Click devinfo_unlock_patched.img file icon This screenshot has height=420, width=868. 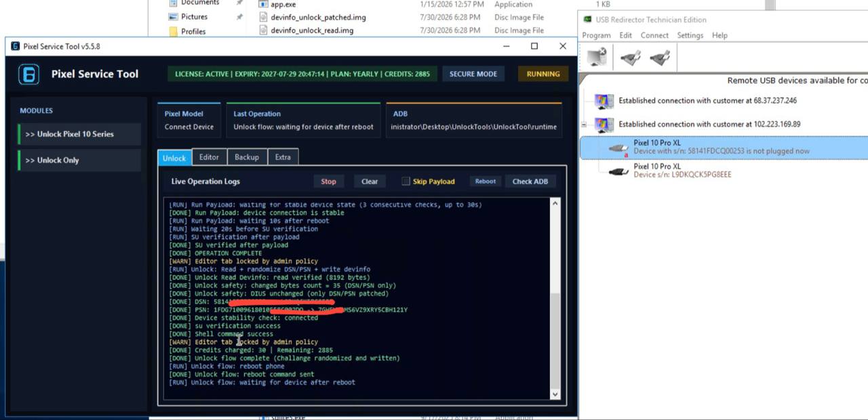(264, 17)
